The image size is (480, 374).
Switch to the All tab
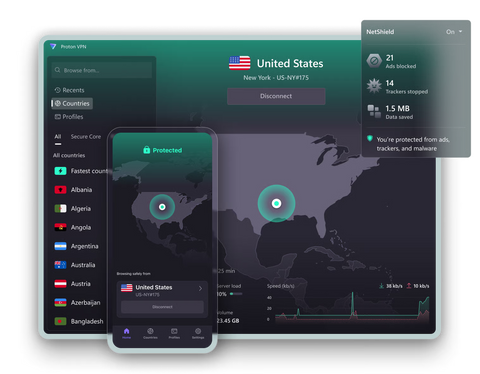coord(58,137)
